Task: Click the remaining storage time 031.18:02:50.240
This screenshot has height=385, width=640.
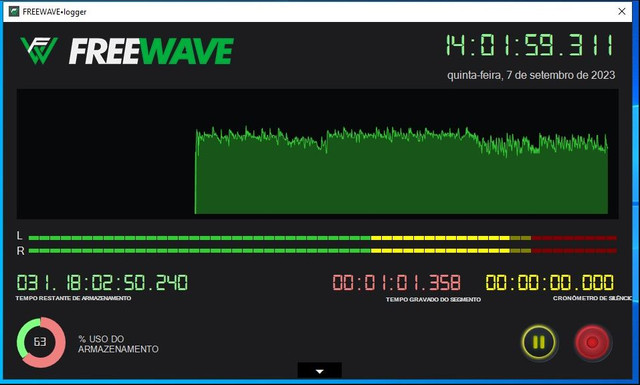Action: [x=102, y=283]
